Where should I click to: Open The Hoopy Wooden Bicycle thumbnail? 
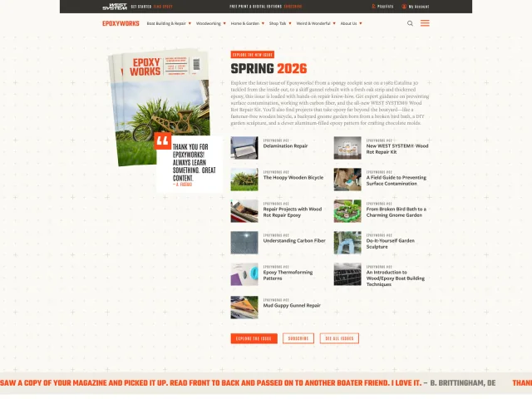pyautogui.click(x=244, y=180)
